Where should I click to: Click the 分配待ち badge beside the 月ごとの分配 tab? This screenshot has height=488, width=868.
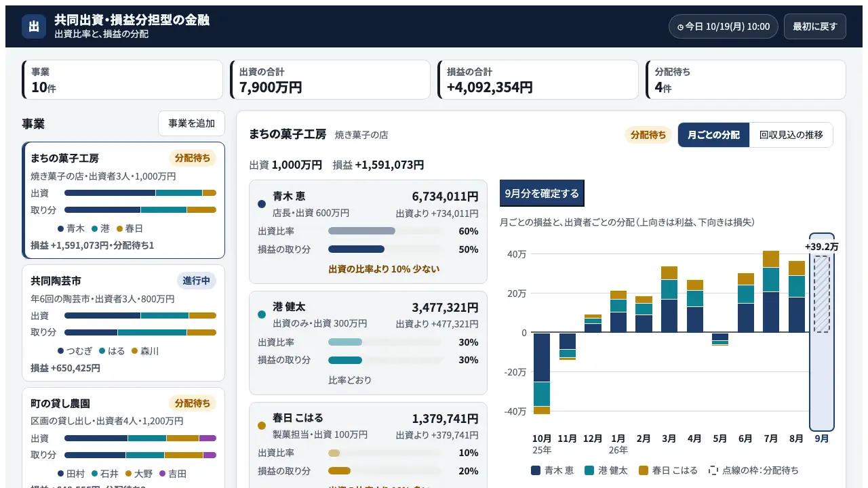[648, 135]
